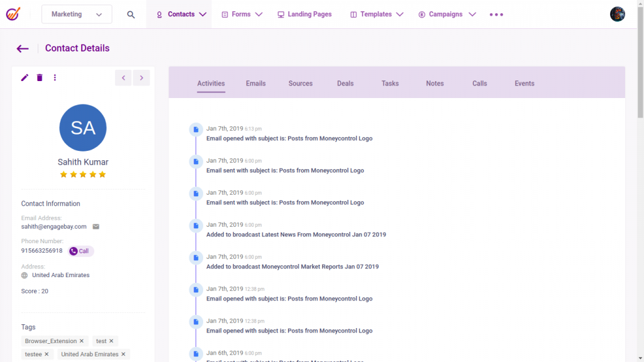Screen dimensions: 644x362
Task: Click the envelope icon next to email address
Action: pyautogui.click(x=96, y=226)
